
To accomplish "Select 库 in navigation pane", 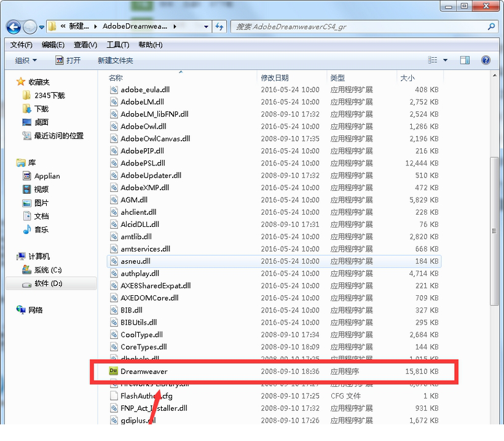I will click(32, 163).
